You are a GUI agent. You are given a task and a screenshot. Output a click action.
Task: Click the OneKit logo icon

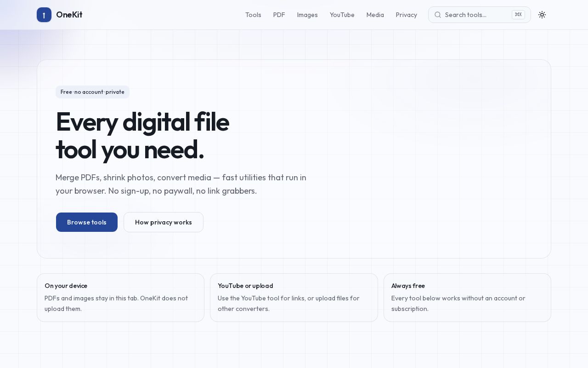(x=44, y=15)
